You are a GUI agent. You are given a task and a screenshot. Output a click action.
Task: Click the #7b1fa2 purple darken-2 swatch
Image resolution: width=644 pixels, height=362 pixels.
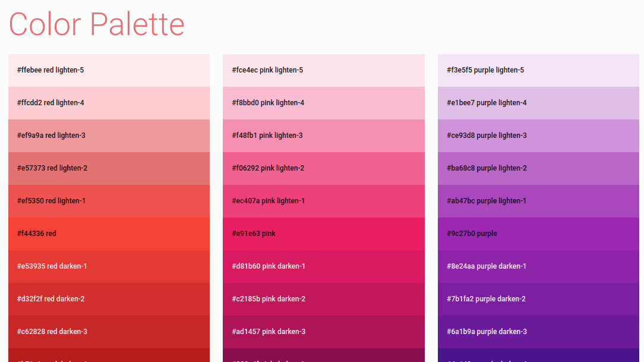click(x=538, y=299)
